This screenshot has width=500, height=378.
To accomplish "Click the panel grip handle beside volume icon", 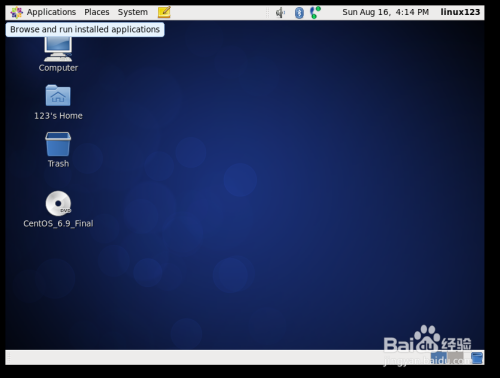I will [267, 13].
